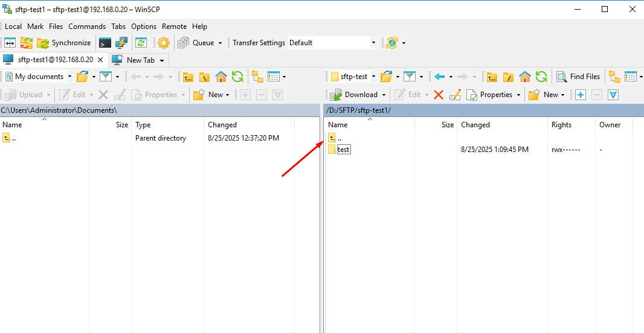This screenshot has width=644, height=333.
Task: Click the red Delete X icon in the remote toolbar
Action: 439,95
